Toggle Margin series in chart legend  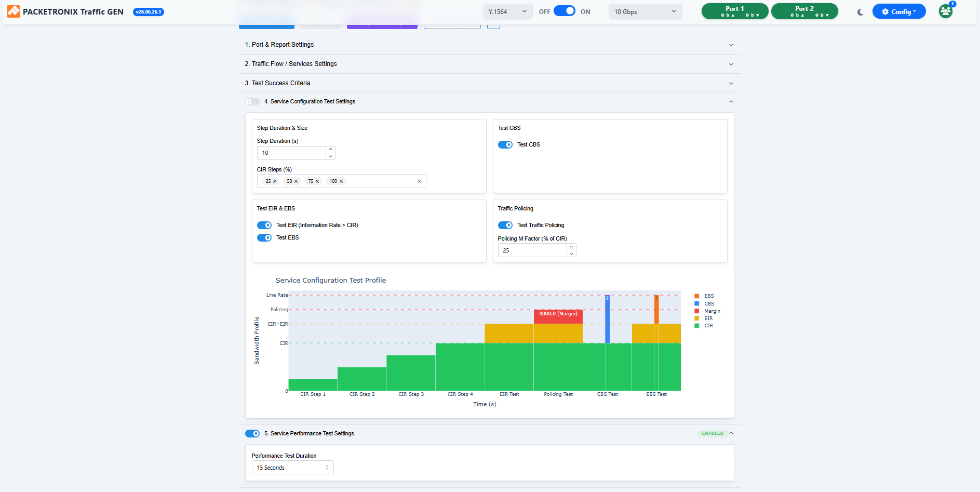pyautogui.click(x=707, y=311)
